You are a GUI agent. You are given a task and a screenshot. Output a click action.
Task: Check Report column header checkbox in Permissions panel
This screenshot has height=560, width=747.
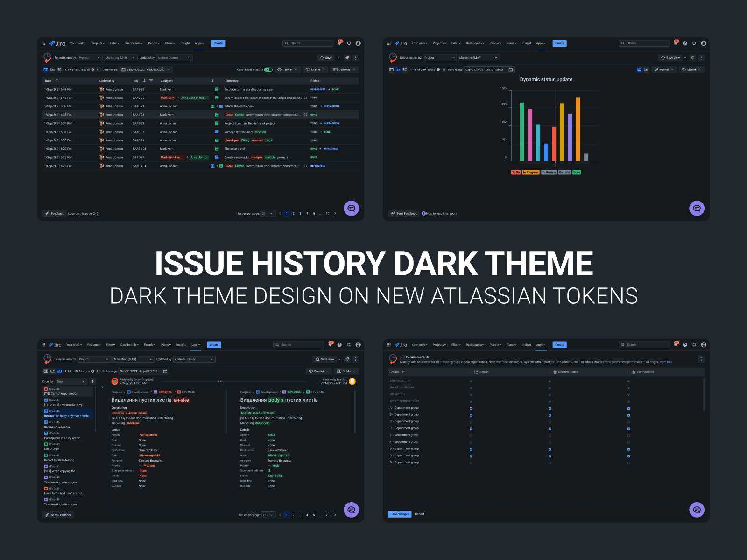pos(471,372)
